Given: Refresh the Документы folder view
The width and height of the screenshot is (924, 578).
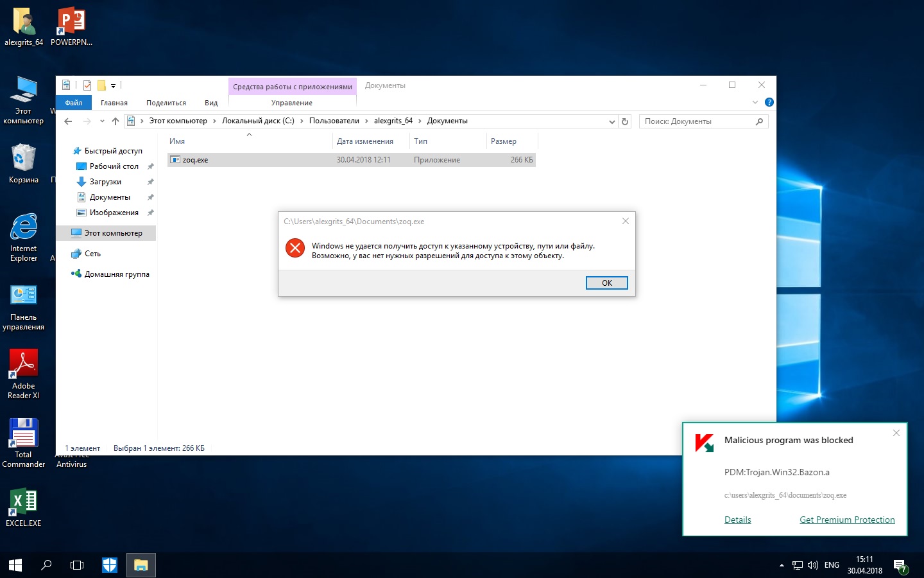Looking at the screenshot, I should tap(625, 121).
